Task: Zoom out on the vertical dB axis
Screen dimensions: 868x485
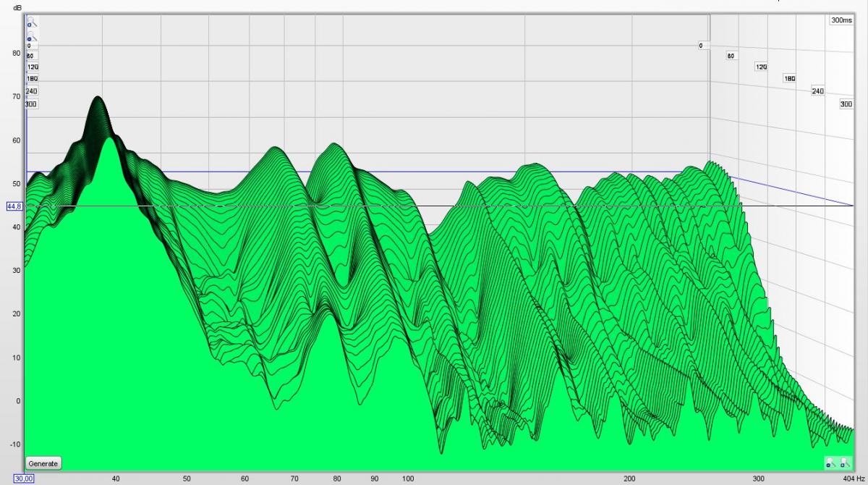Action: click(x=32, y=35)
